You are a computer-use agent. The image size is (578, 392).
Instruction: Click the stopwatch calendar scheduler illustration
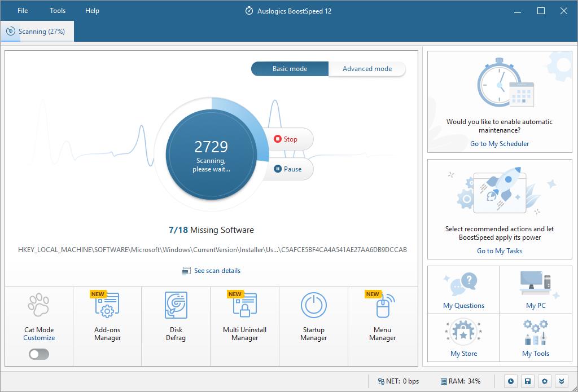(506, 83)
